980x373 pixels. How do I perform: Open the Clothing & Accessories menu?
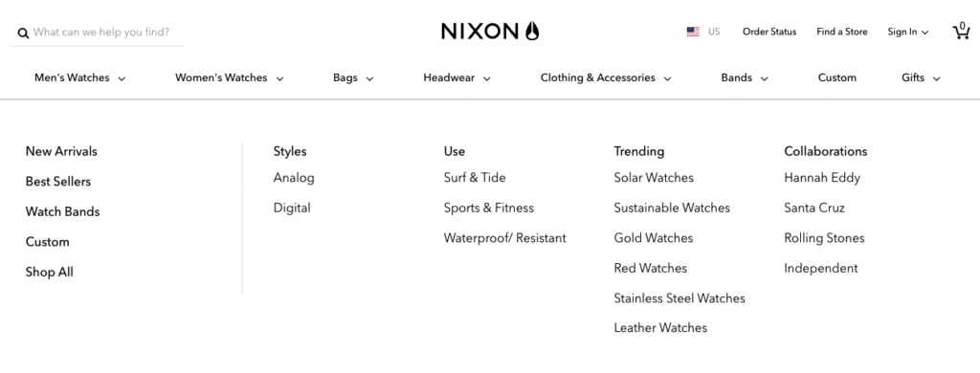[606, 78]
